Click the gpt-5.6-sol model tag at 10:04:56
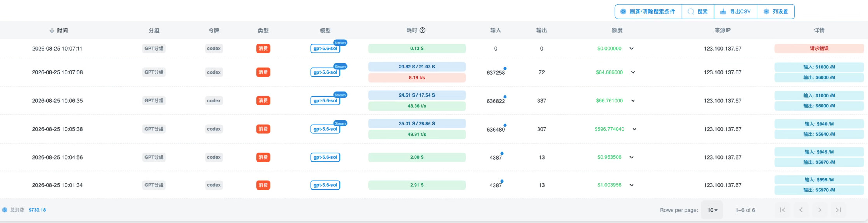Viewport: 868px width, 223px height. tap(325, 157)
